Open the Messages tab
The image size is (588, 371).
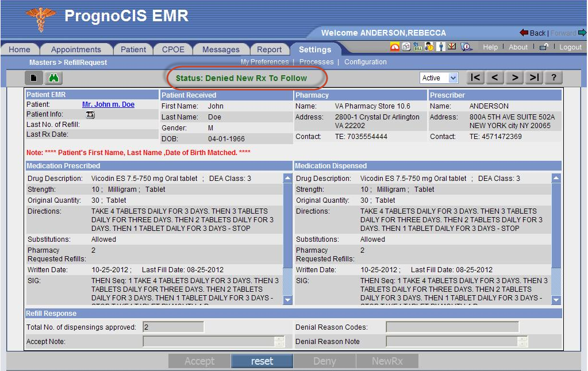click(x=221, y=49)
